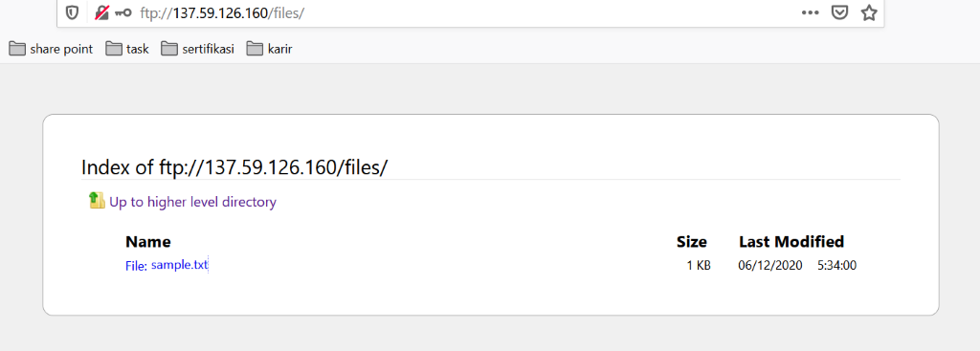This screenshot has height=351, width=980.
Task: Sort the listing by Size header
Action: point(692,242)
